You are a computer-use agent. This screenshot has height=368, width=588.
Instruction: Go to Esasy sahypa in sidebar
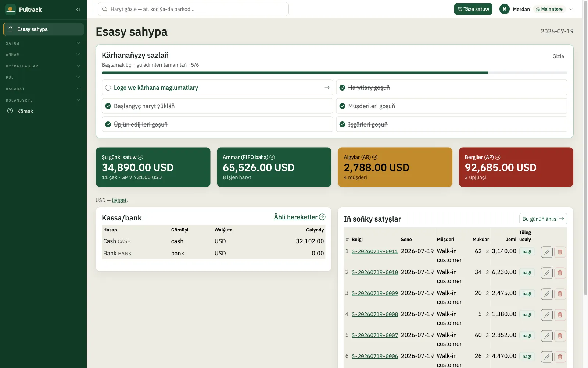click(x=43, y=29)
